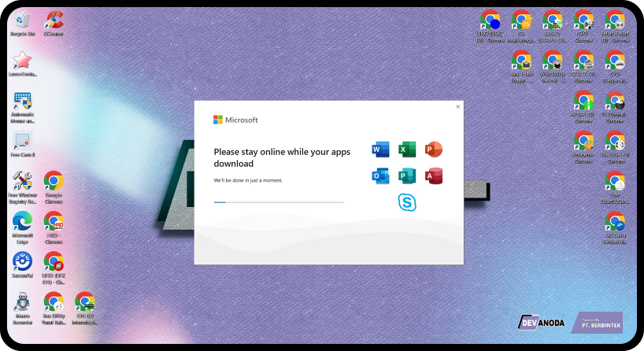Screen dimensions: 644x351
Task: Select the TAS Chrome profile shortcut
Action: point(615,228)
